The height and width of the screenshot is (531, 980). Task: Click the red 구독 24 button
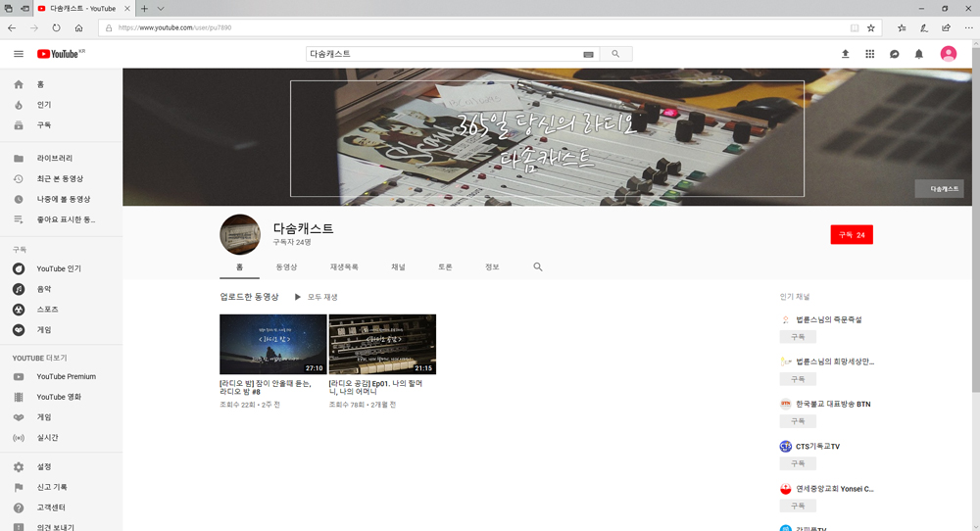(x=852, y=235)
